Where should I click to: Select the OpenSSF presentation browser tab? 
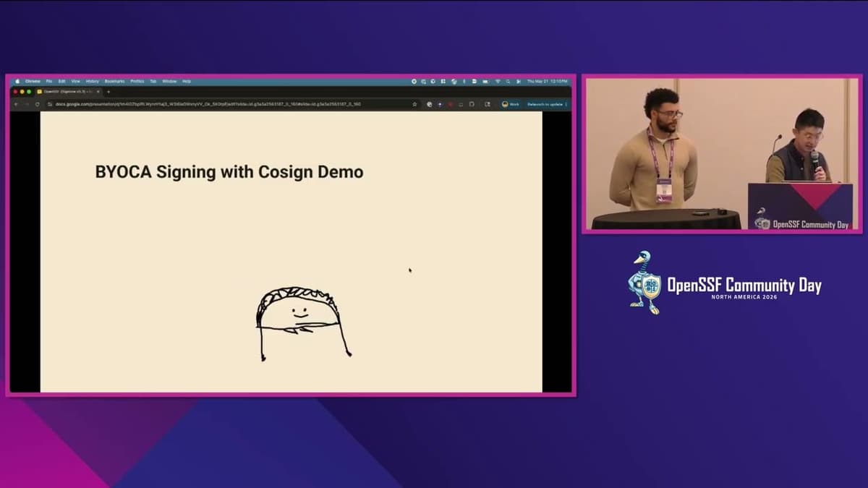pyautogui.click(x=69, y=92)
